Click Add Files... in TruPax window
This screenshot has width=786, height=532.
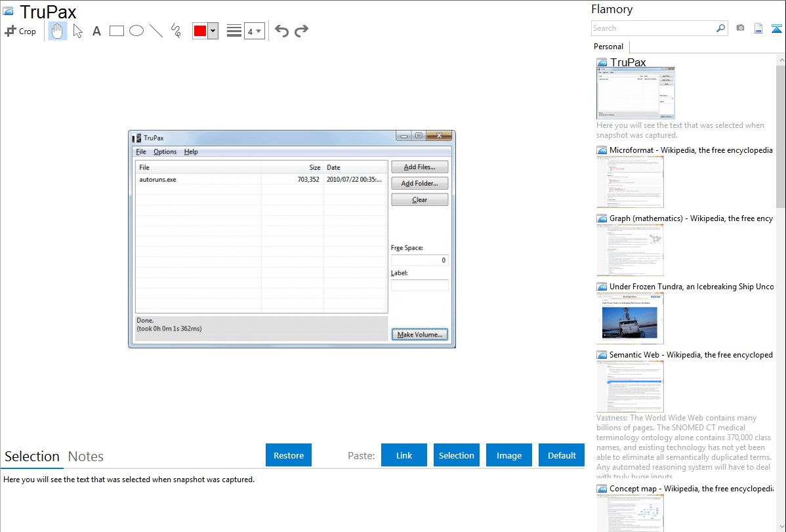coord(419,167)
